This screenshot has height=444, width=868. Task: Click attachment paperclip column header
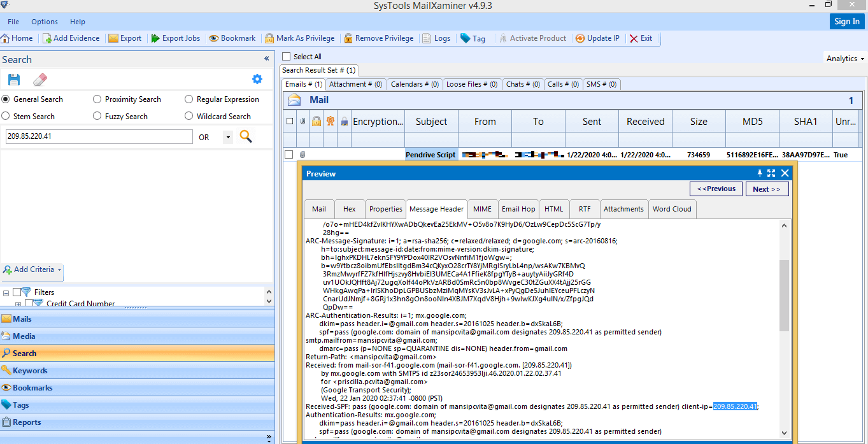click(303, 121)
